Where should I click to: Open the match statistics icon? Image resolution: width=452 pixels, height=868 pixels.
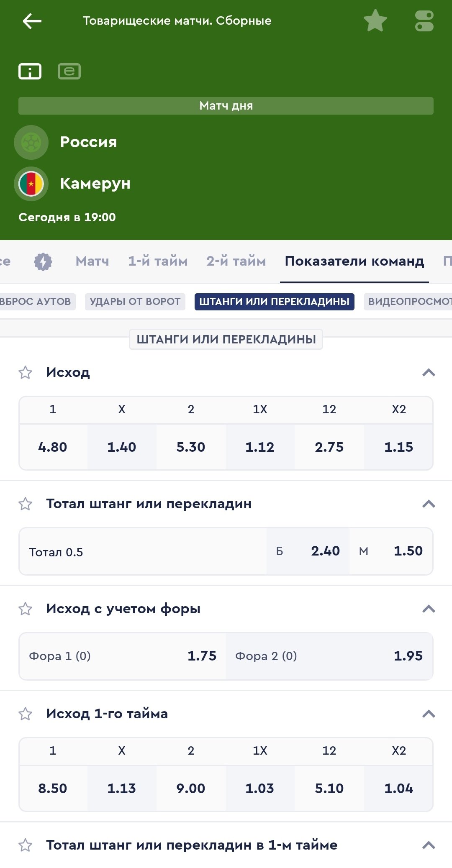[x=69, y=72]
